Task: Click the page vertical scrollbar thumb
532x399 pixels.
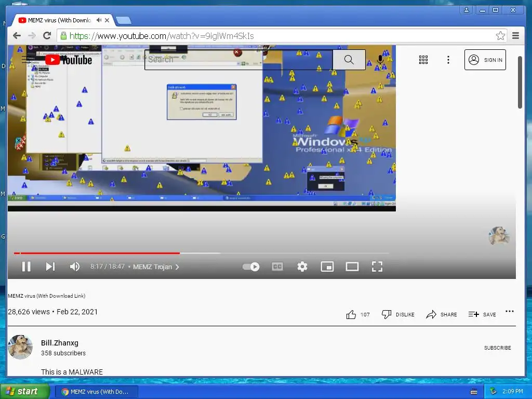Action: tap(520, 83)
